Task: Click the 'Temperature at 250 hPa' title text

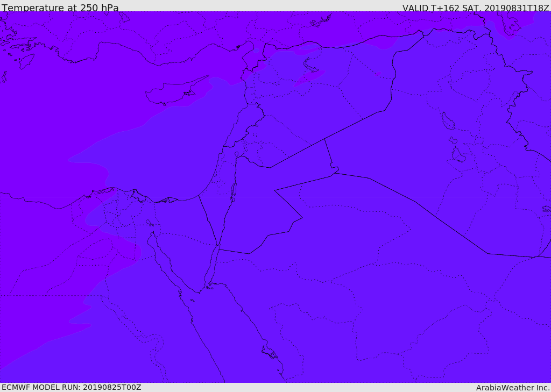Action: [x=60, y=8]
